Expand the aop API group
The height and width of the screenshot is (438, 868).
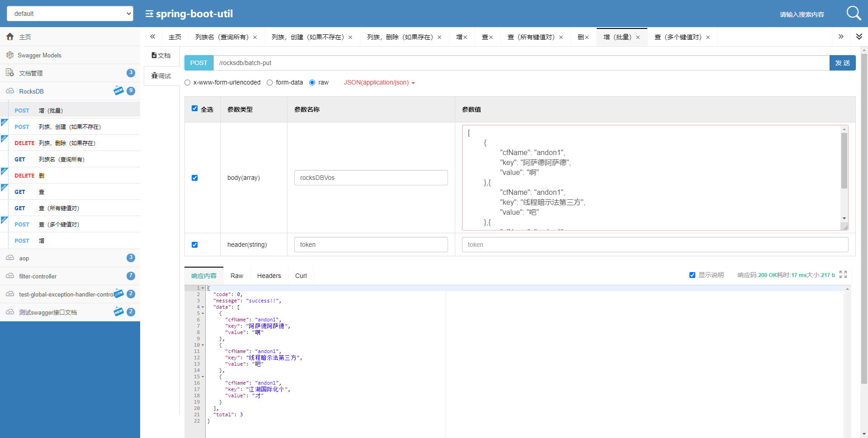pyautogui.click(x=70, y=258)
